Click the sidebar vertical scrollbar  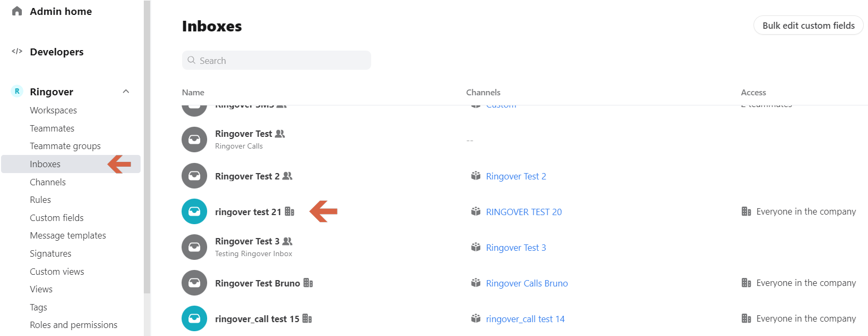[x=147, y=146]
